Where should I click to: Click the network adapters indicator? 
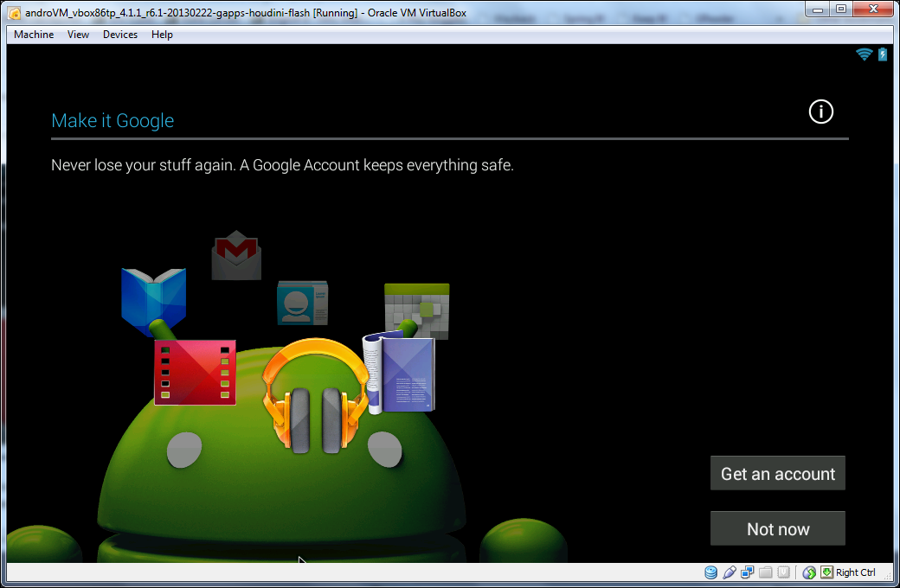coord(748,572)
